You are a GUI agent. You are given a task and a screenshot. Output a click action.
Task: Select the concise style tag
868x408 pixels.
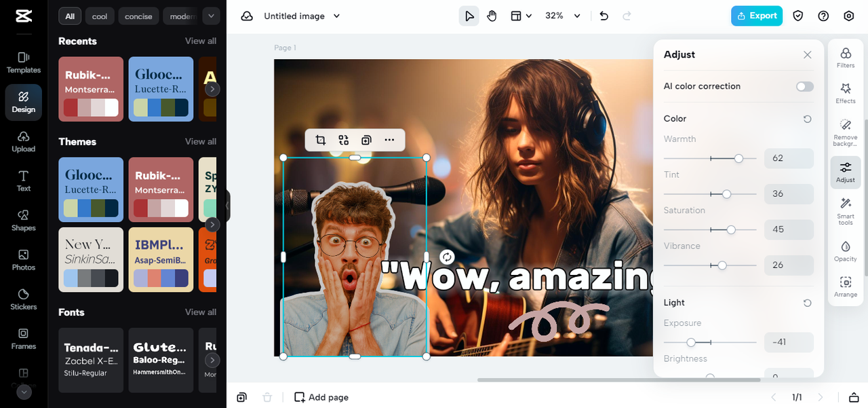(138, 16)
